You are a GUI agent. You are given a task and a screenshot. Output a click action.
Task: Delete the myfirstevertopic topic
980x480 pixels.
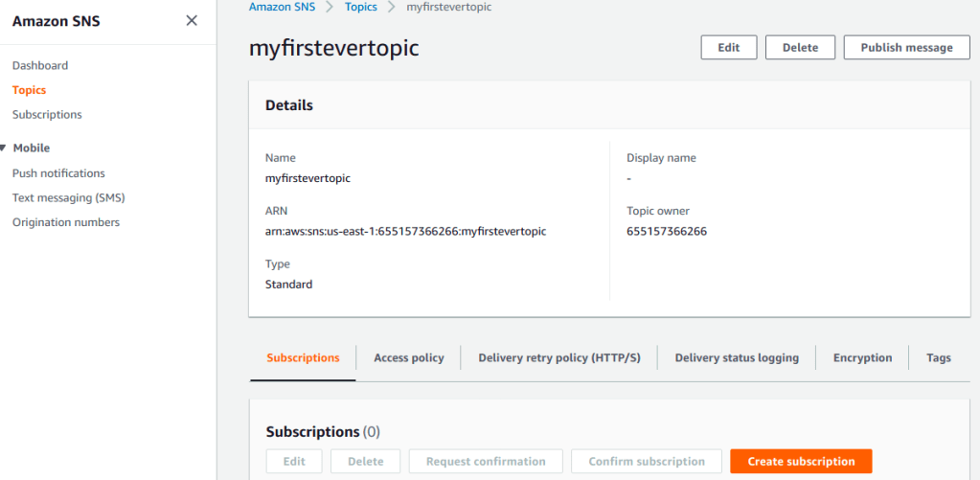coord(800,48)
